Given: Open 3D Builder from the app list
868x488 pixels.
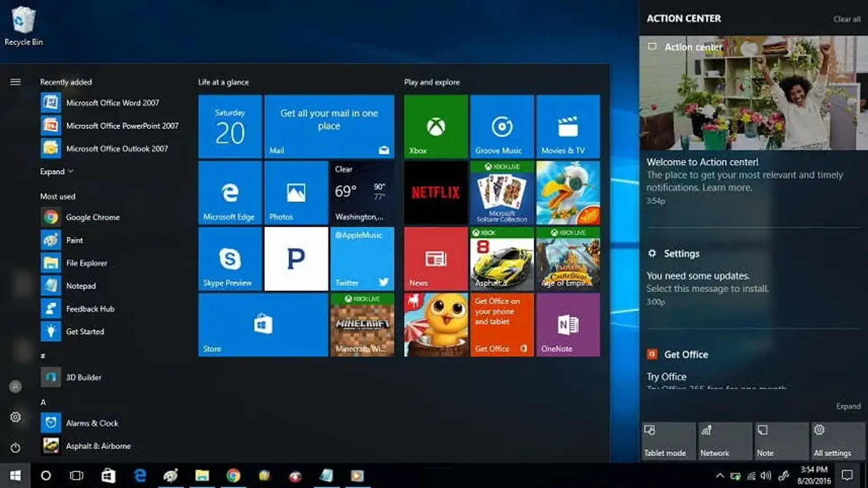Looking at the screenshot, I should coord(111,377).
